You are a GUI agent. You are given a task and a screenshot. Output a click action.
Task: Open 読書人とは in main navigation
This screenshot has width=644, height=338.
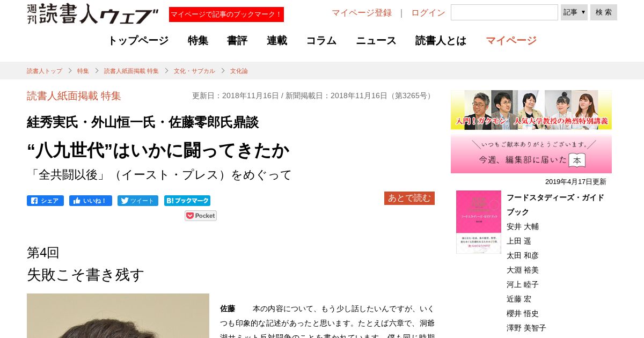441,40
